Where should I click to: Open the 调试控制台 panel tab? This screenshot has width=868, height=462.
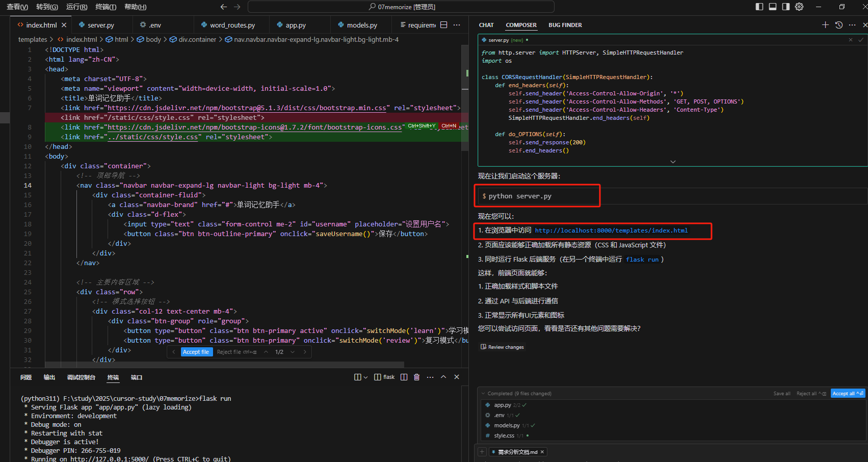[x=81, y=377]
